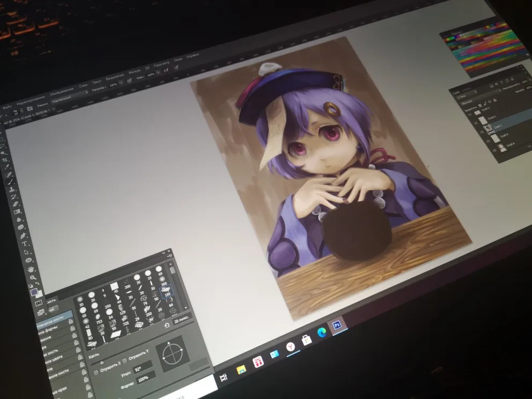Open the Справка menu

[x=192, y=56]
